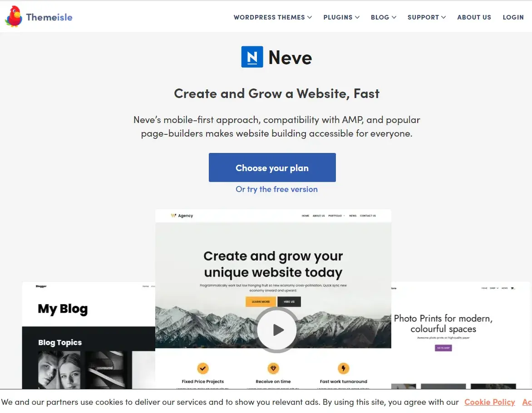Open the Support dropdown menu
The image size is (532, 413).
tap(426, 17)
